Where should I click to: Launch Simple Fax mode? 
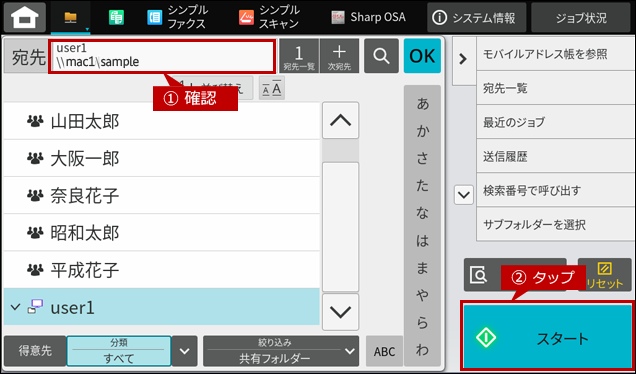(x=177, y=17)
